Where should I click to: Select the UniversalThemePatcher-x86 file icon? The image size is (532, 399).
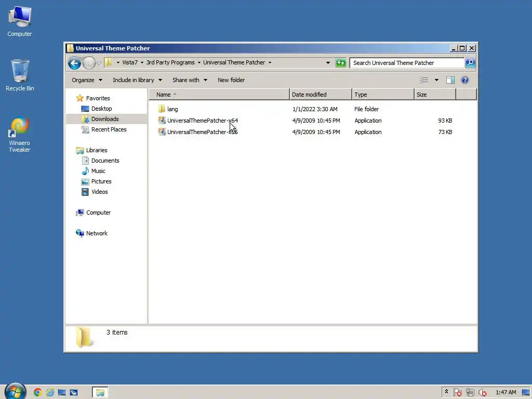(162, 132)
